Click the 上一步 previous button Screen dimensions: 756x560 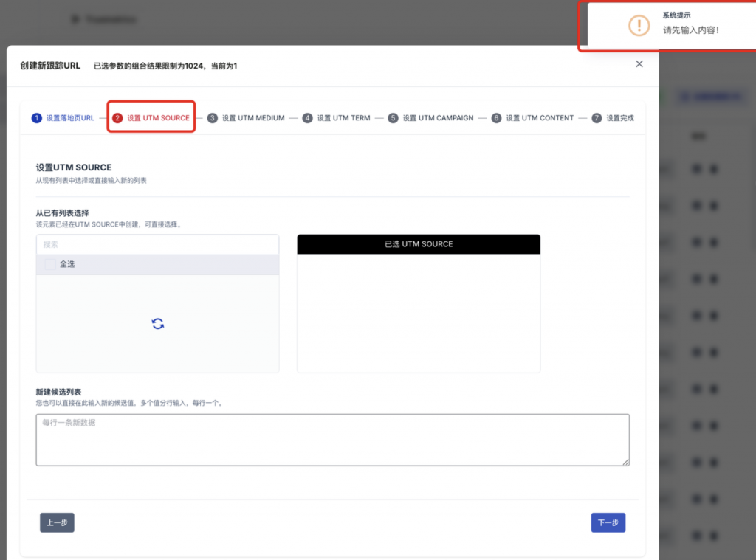(57, 522)
